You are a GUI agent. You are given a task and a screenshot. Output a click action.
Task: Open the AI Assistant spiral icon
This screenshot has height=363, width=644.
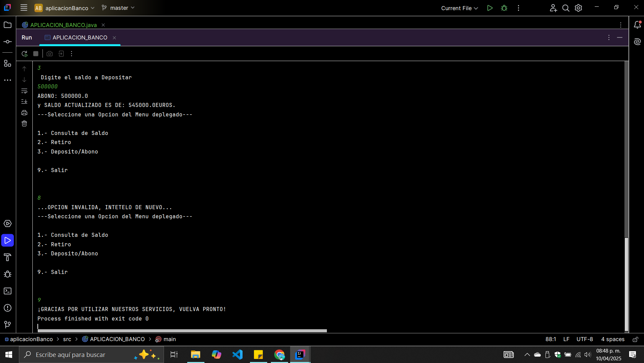pos(637,41)
